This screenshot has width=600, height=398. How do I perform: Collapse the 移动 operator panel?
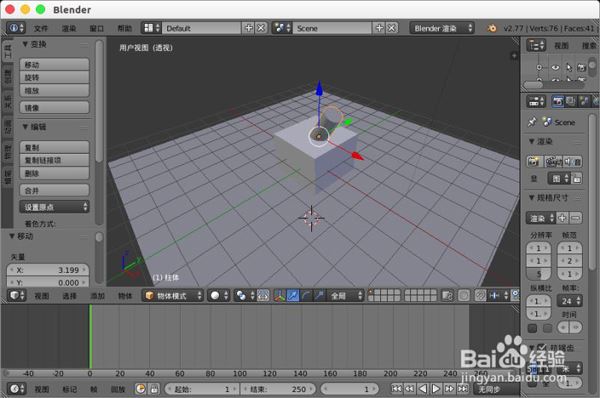(12, 236)
